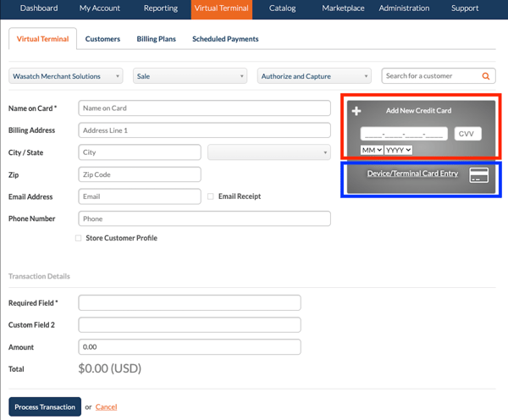508x420 pixels.
Task: Open Dashboard in the top navigation
Action: coord(39,8)
